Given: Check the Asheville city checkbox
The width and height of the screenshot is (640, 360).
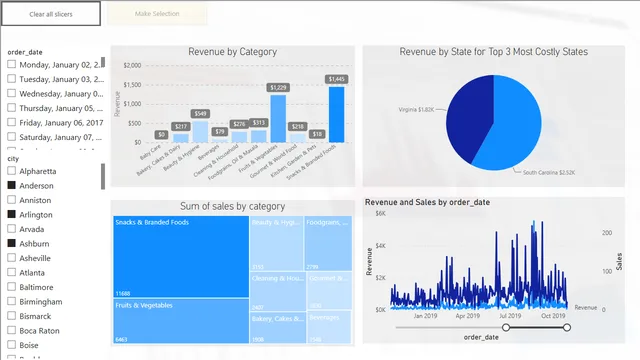Looking at the screenshot, I should click(11, 258).
